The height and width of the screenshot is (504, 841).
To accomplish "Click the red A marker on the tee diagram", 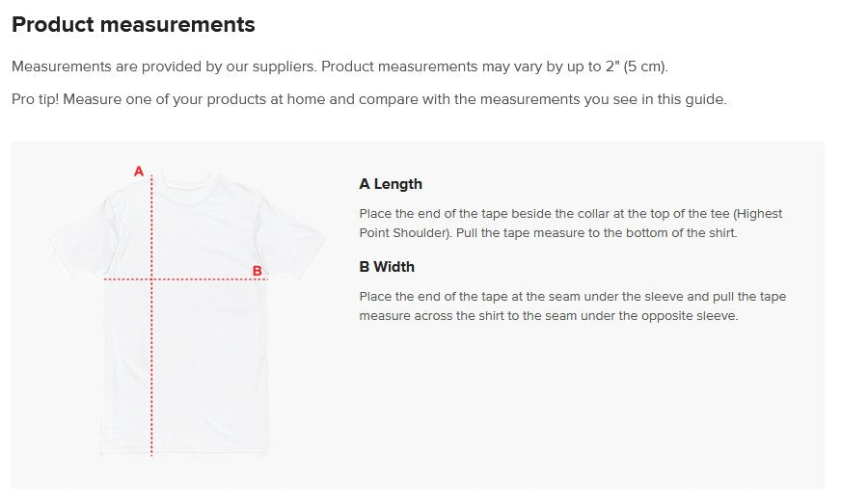I will pos(139,172).
